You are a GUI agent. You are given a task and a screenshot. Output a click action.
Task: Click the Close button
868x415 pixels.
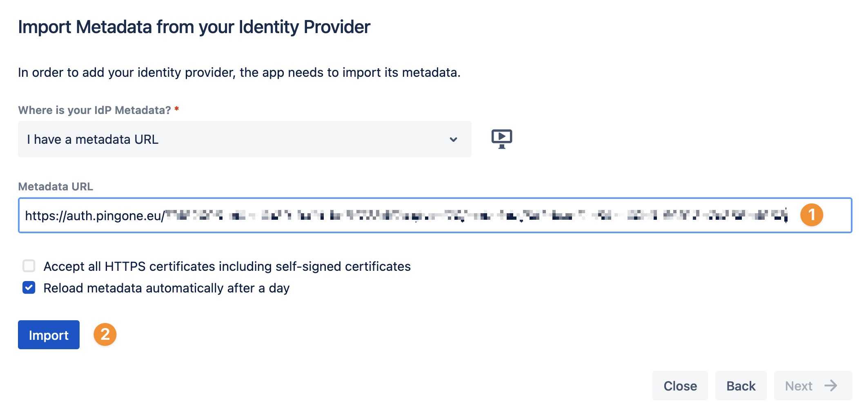[680, 386]
